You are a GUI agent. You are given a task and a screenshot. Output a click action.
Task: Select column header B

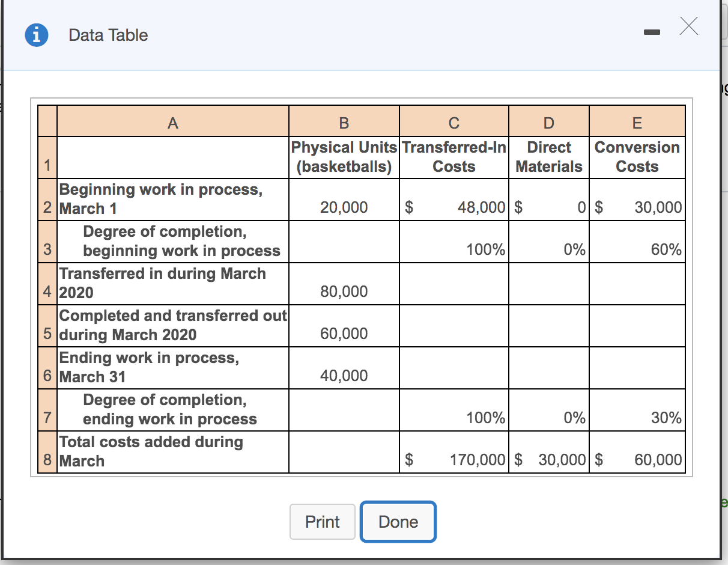(344, 121)
